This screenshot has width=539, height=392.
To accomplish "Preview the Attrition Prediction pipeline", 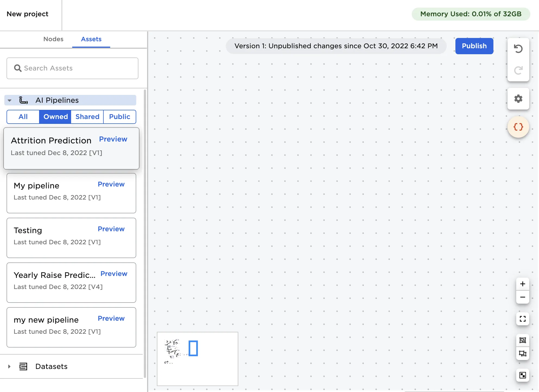I will (113, 139).
